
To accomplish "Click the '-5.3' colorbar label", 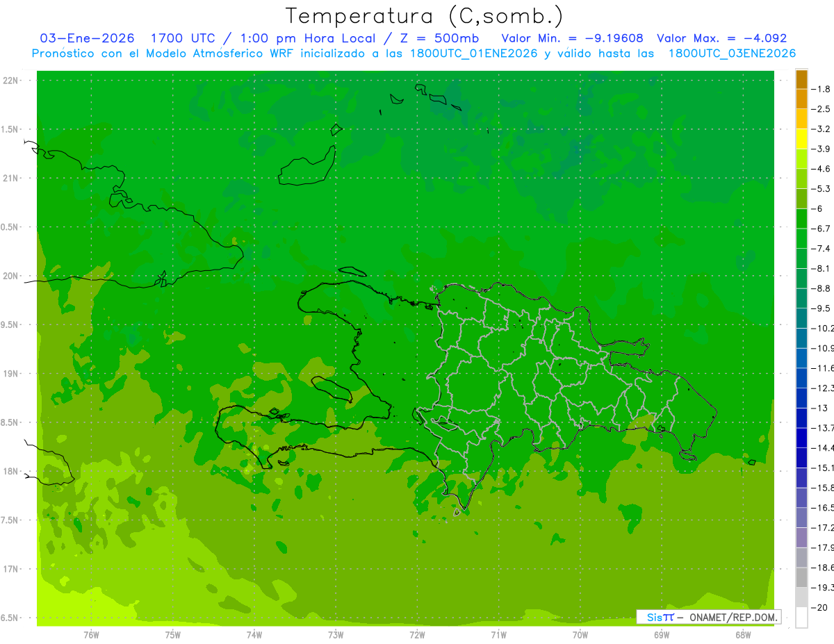I will (821, 189).
